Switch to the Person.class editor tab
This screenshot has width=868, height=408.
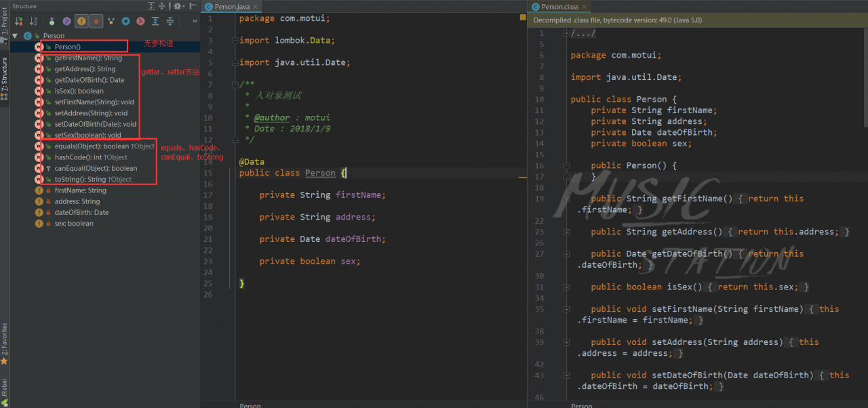[559, 7]
